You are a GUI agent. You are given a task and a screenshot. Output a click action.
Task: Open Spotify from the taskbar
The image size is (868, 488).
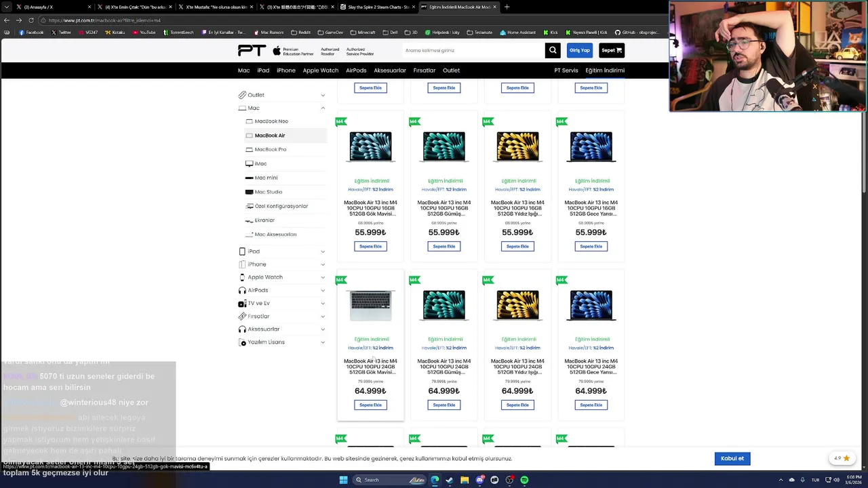click(524, 480)
